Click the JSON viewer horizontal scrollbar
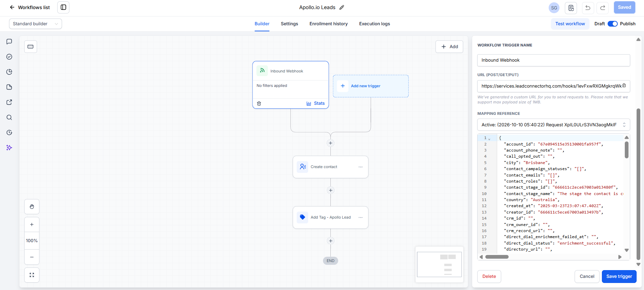Screen dimensions: 644x290 click(497, 257)
